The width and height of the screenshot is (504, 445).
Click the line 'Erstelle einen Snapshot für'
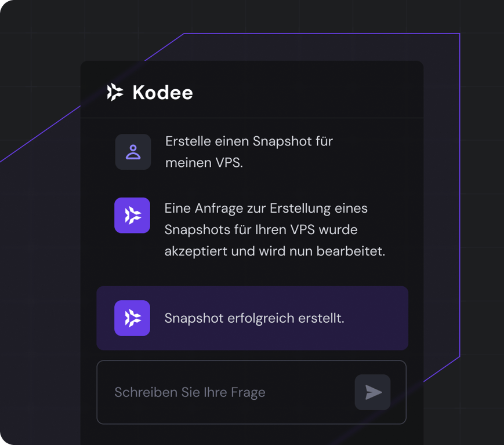click(x=249, y=141)
